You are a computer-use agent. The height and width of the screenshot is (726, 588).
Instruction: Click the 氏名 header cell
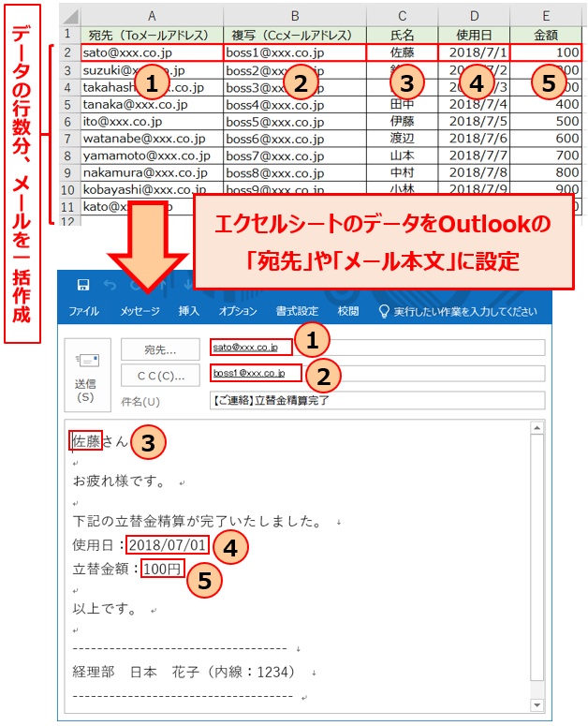402,36
